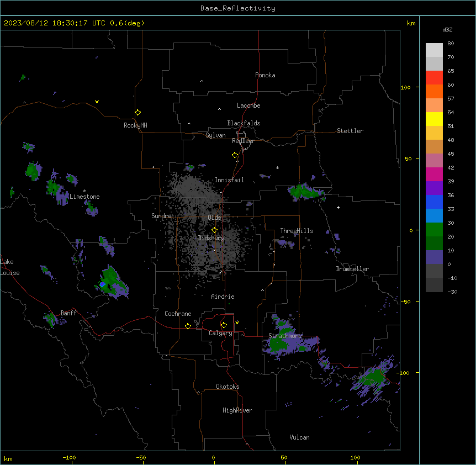Click the Sundre label
This screenshot has width=476, height=465.
coord(161,216)
